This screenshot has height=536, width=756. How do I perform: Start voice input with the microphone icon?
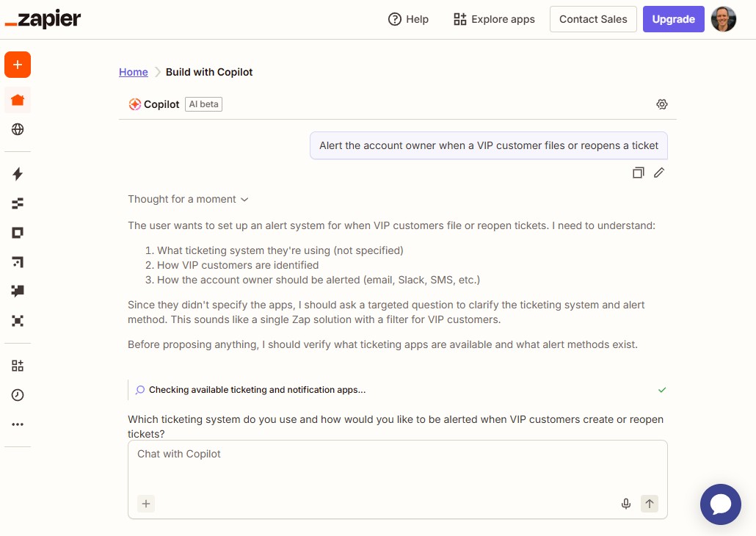tap(625, 504)
